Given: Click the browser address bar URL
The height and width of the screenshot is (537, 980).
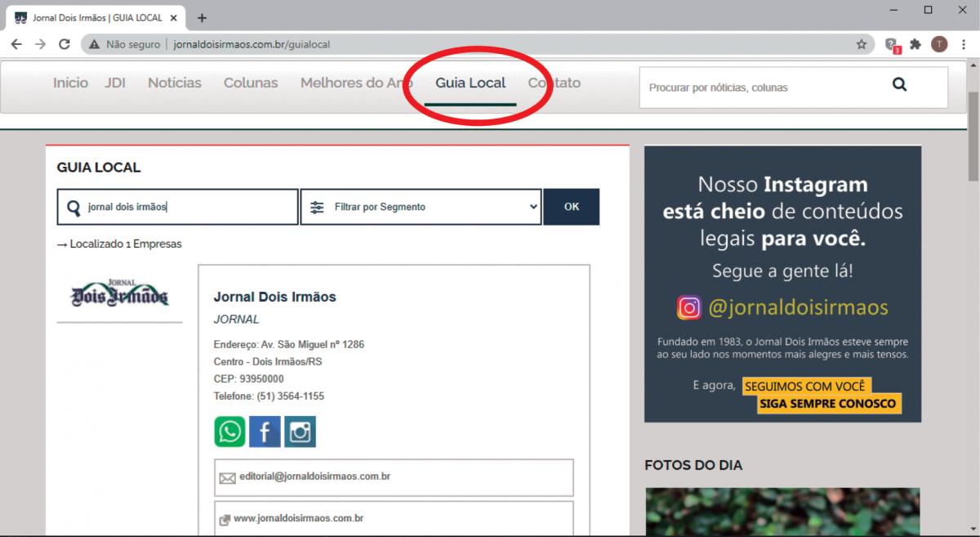Looking at the screenshot, I should 252,45.
